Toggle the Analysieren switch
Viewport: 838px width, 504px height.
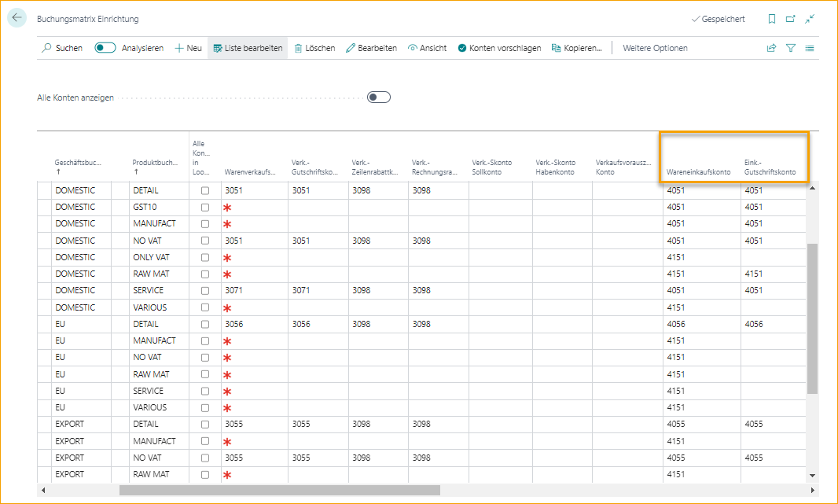click(x=105, y=48)
